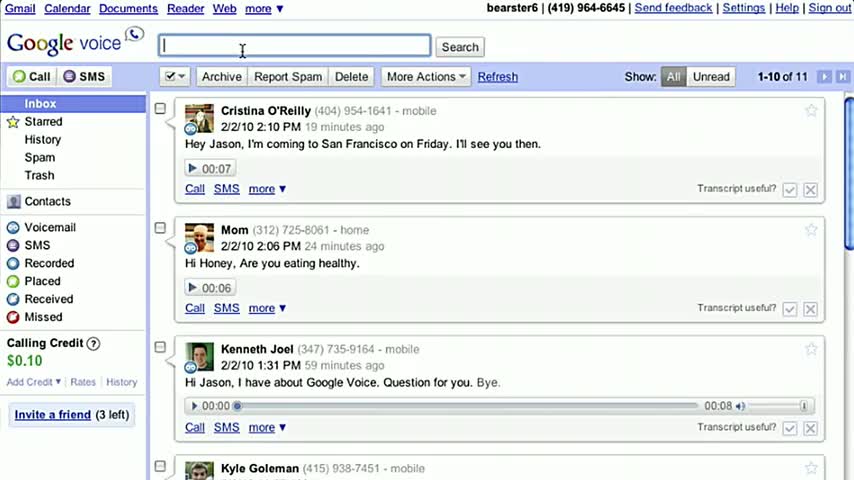Tick the checkbox beside Kyle Goleman's message

pos(160,466)
